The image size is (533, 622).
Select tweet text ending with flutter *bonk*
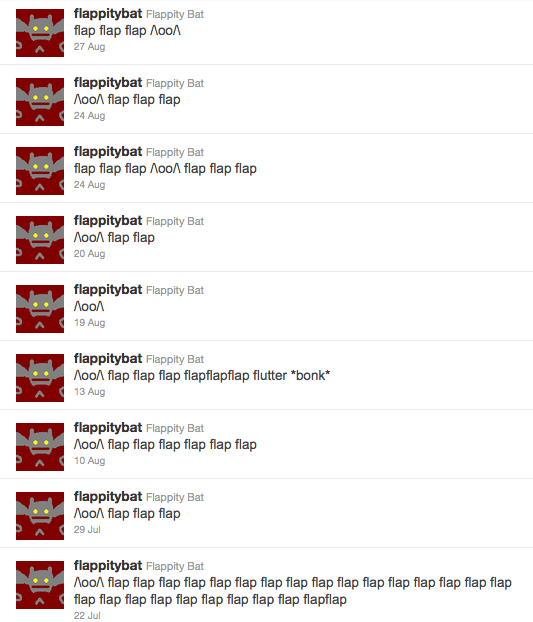click(202, 375)
